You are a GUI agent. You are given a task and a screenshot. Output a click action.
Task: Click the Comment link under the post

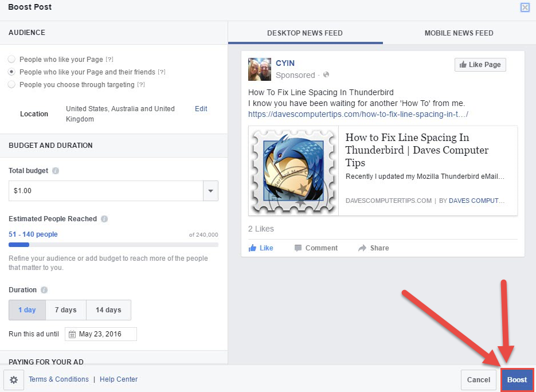(x=322, y=248)
